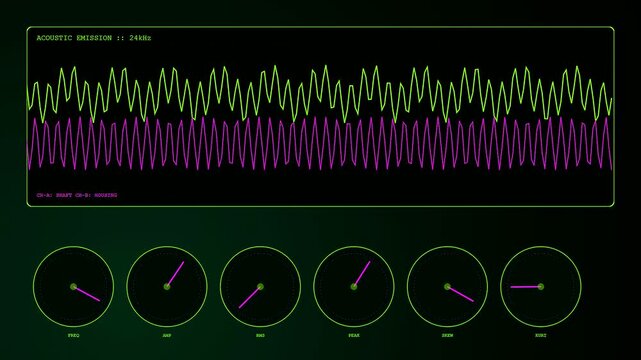Click the KURT dial knob
The image size is (641, 360).
541,286
